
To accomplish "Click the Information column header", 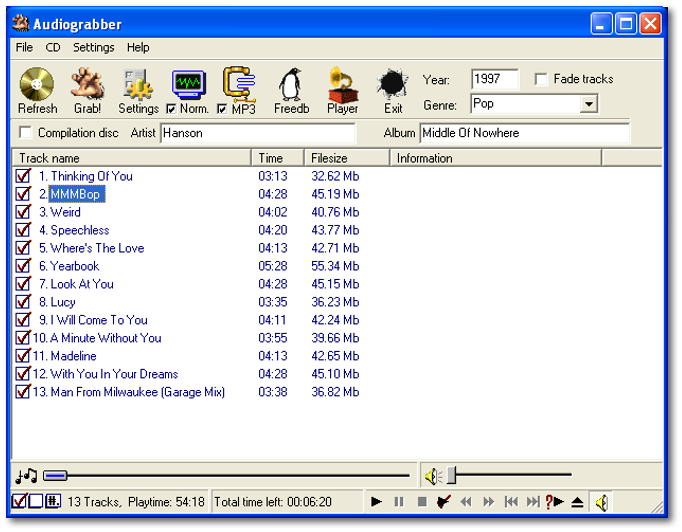I will [x=496, y=158].
